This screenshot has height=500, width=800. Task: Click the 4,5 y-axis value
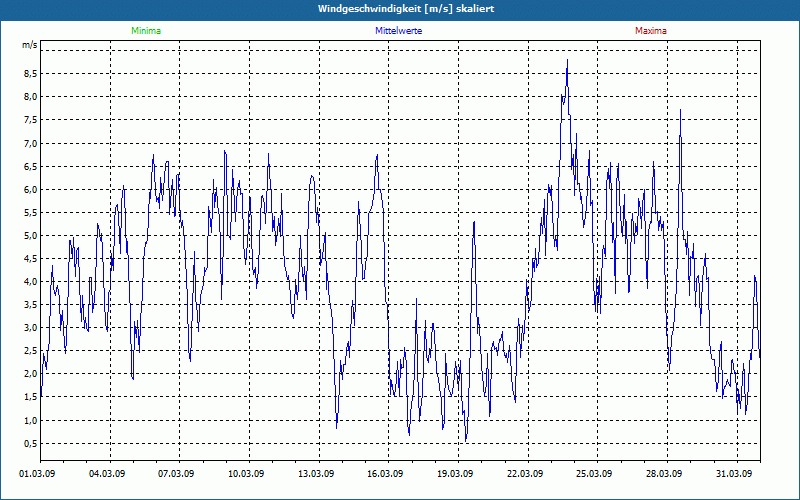point(31,259)
